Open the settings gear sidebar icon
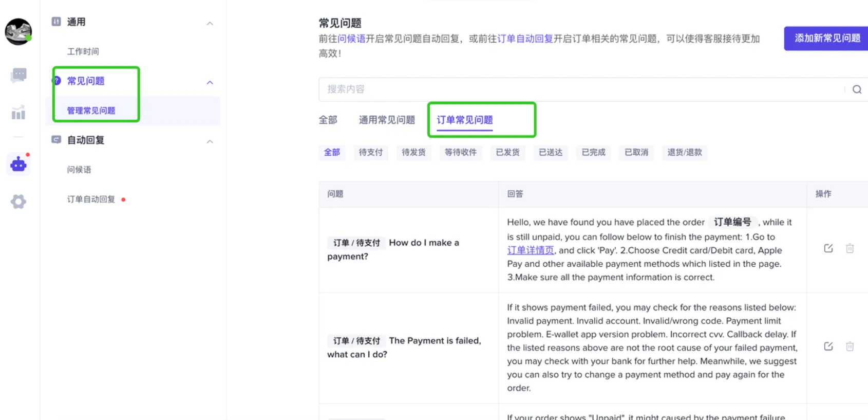The height and width of the screenshot is (420, 868). (x=18, y=202)
